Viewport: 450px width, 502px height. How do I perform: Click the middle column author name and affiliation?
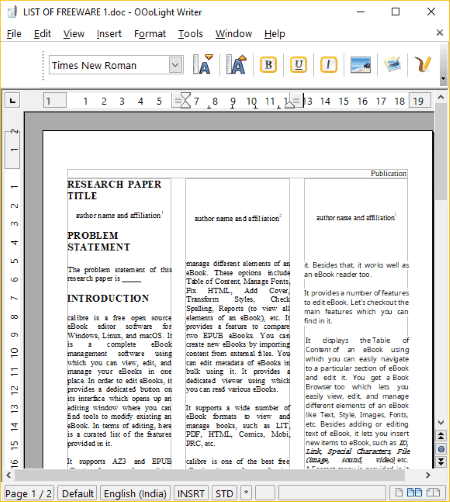238,218
